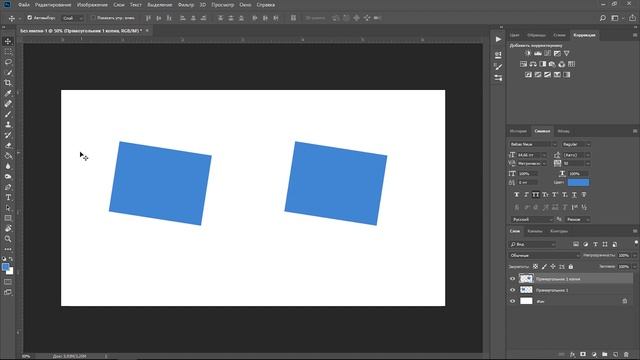This screenshot has height=360, width=640.
Task: Select the Move tool in the toolbox
Action: [8, 41]
